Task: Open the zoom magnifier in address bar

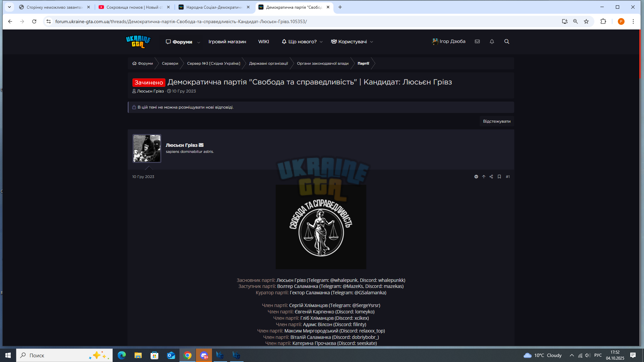Action: 576,21
